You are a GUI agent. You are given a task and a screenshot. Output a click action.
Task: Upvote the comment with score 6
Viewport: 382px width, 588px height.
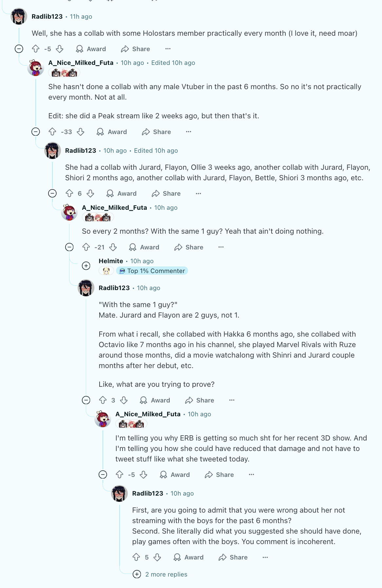pos(69,193)
